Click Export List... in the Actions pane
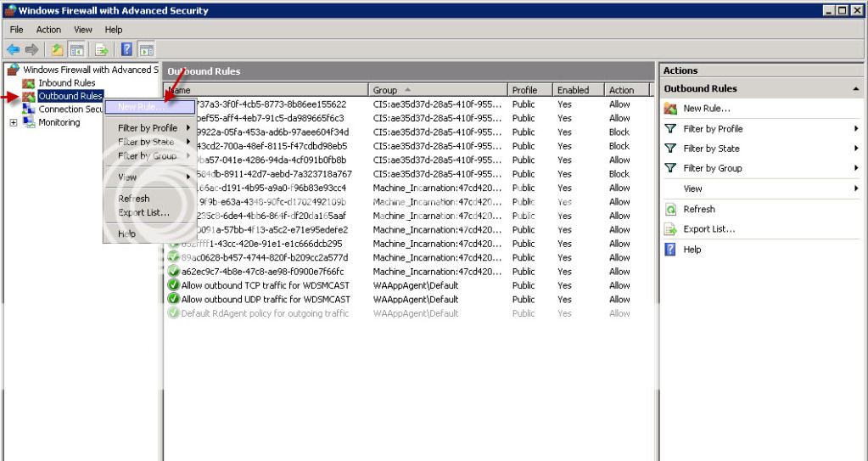 click(708, 229)
